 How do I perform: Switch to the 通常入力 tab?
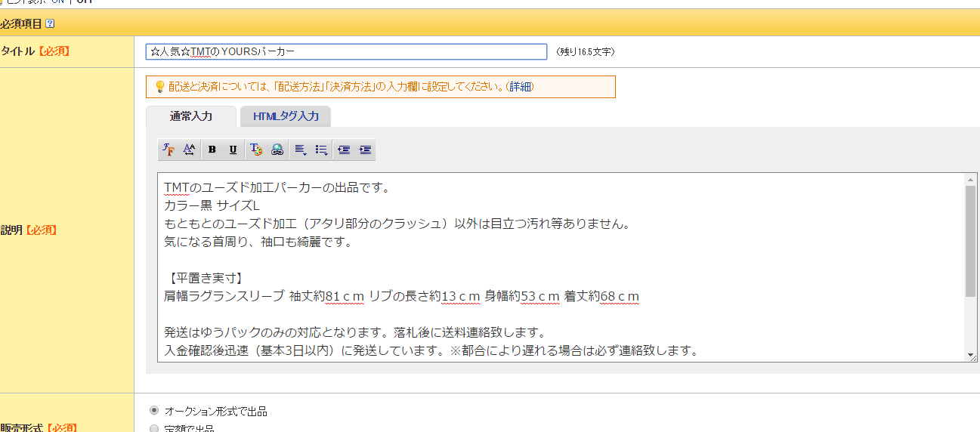pos(191,116)
